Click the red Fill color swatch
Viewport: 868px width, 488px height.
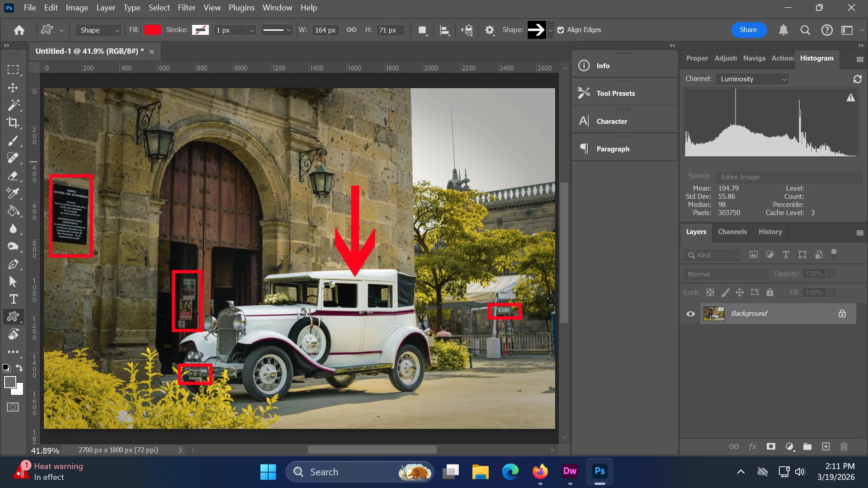pyautogui.click(x=152, y=30)
